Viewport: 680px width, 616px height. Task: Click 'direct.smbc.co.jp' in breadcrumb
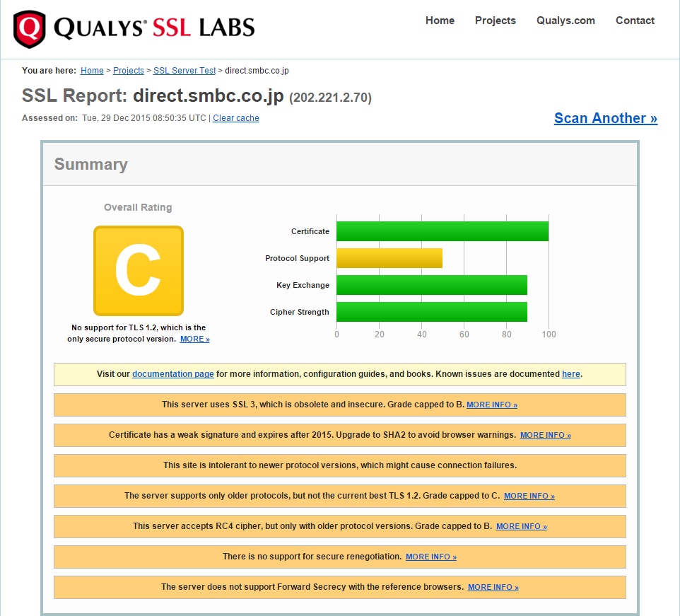(257, 70)
